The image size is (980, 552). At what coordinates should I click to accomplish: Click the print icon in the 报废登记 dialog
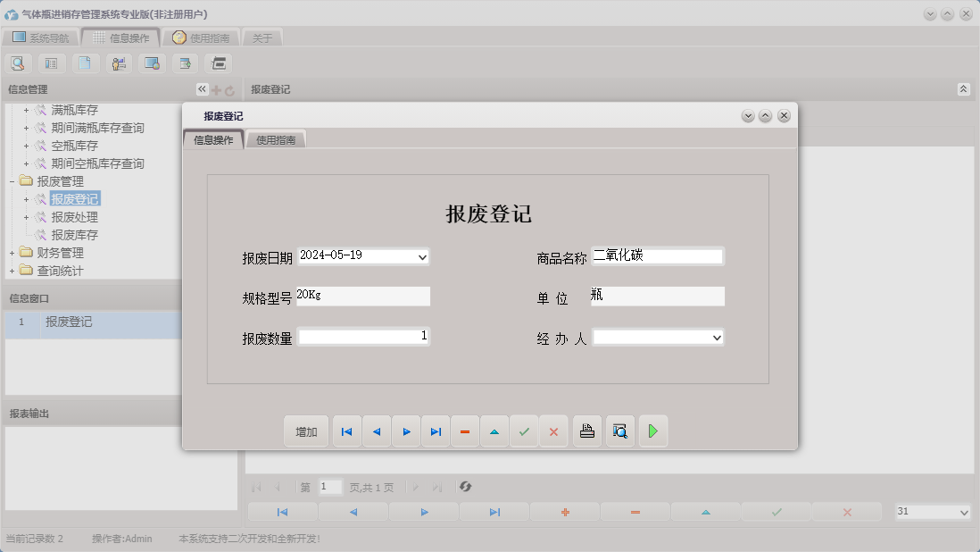click(x=586, y=431)
